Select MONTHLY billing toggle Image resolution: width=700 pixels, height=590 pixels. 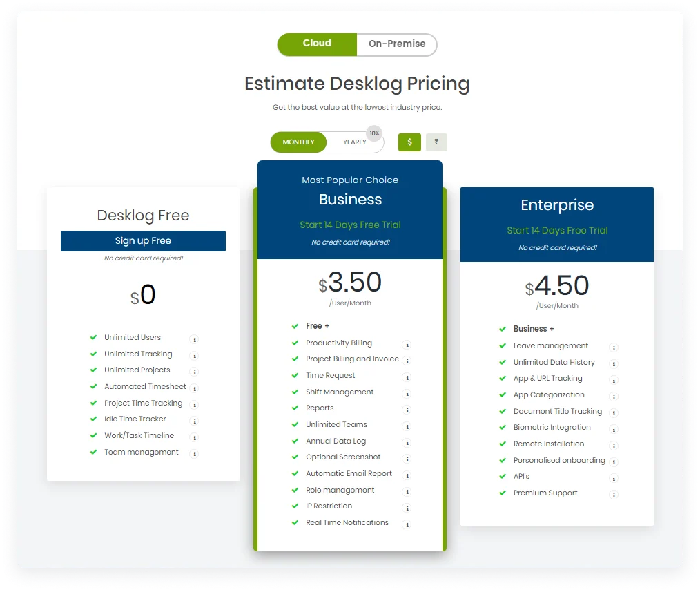click(298, 142)
